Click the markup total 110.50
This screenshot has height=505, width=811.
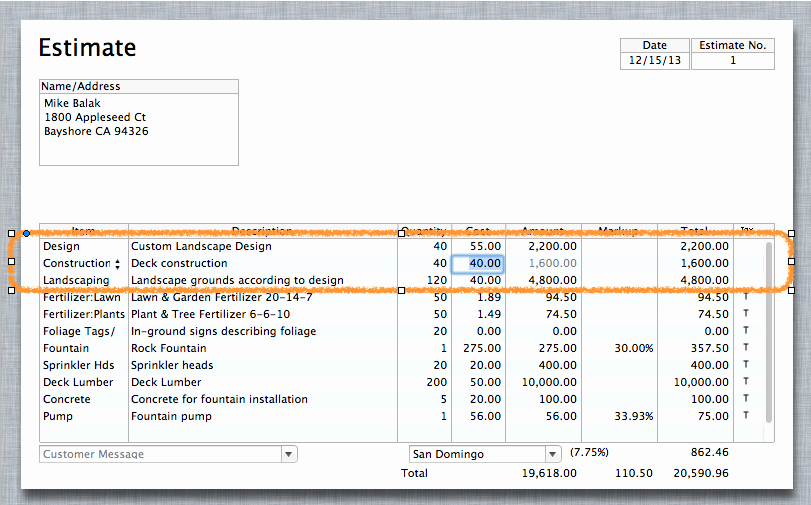[x=634, y=473]
